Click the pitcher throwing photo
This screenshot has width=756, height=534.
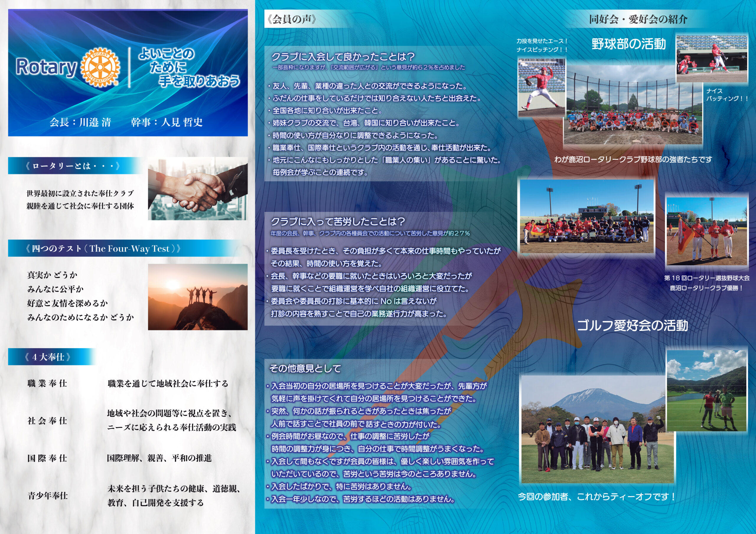tap(541, 88)
